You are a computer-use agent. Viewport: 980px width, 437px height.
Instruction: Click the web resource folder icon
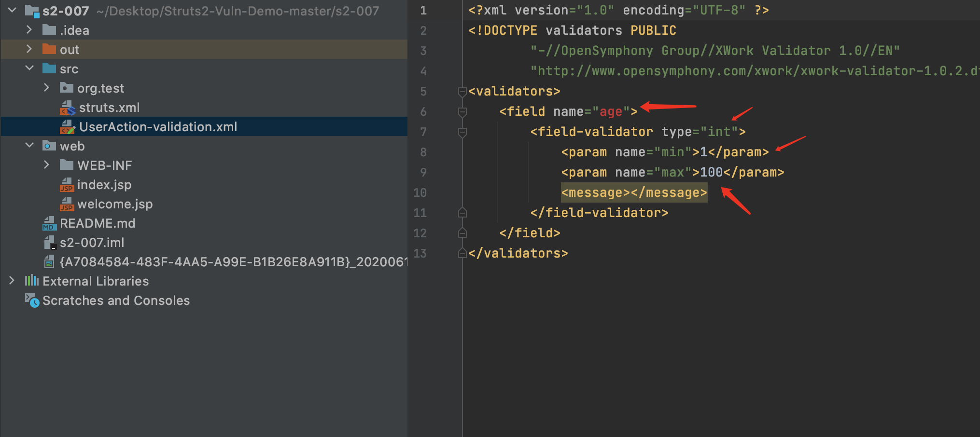49,146
